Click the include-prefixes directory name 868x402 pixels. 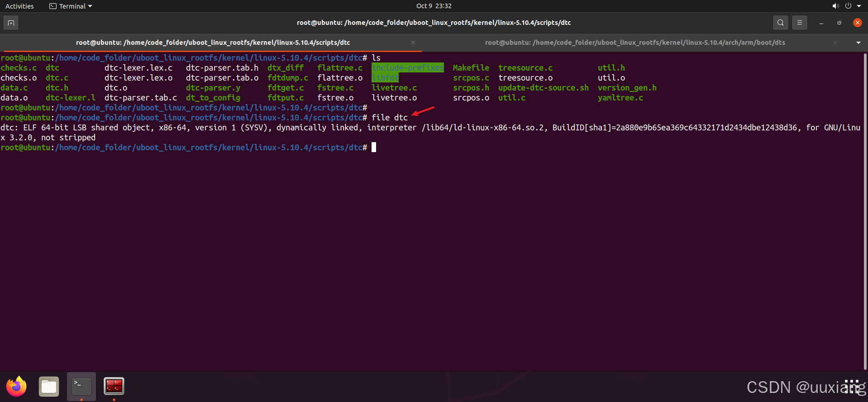408,68
